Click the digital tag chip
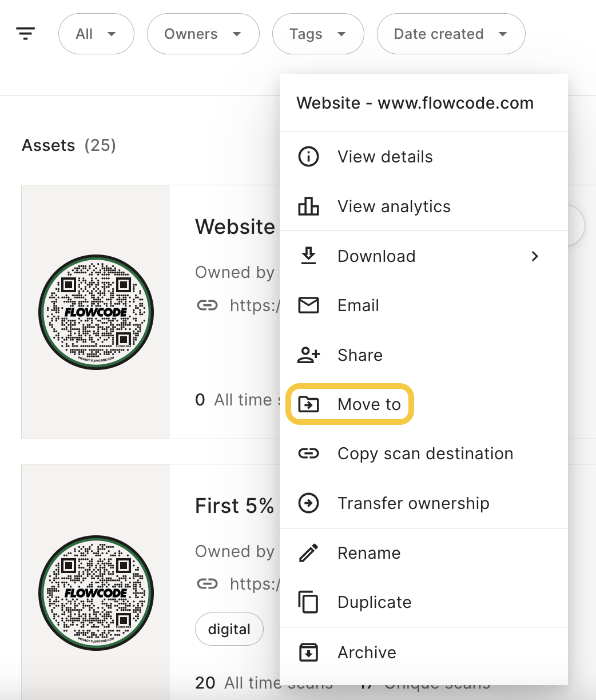Image resolution: width=596 pixels, height=700 pixels. pos(229,629)
